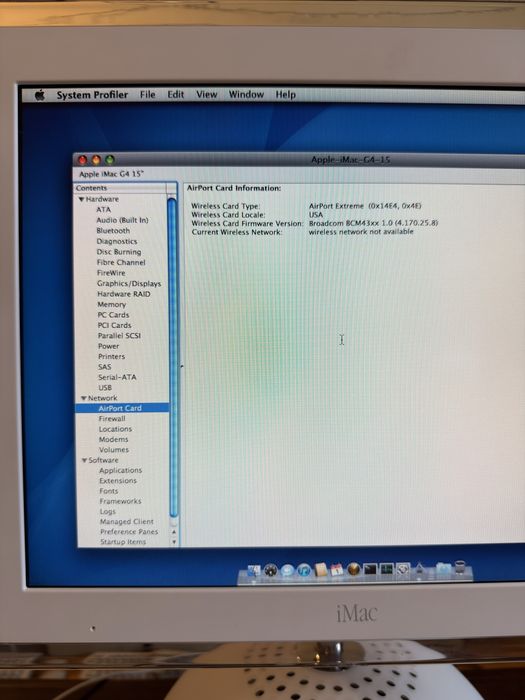Select ATA in the Hardware list

[x=103, y=209]
